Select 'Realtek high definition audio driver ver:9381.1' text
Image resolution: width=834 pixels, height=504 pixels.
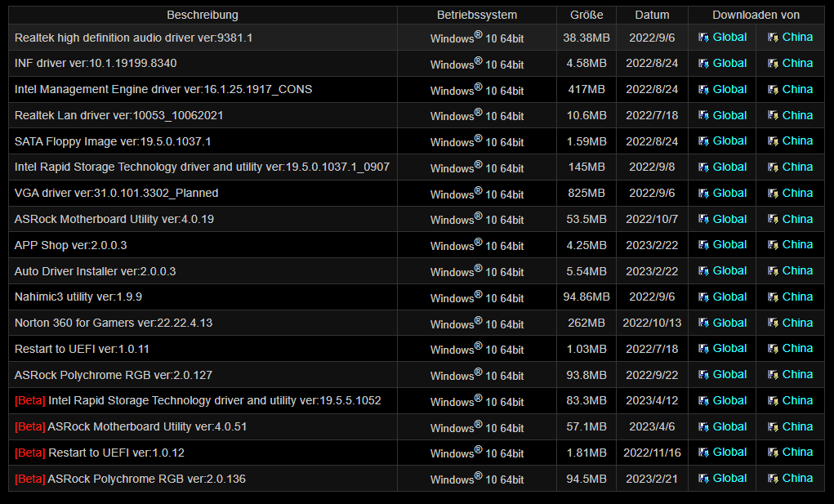click(133, 38)
